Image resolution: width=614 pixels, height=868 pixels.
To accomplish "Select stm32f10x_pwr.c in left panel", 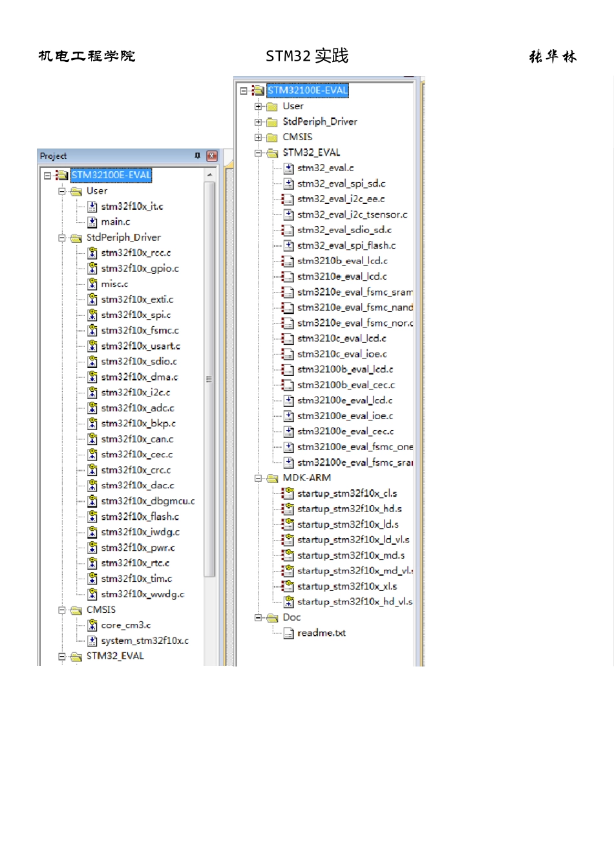I will pos(138,548).
